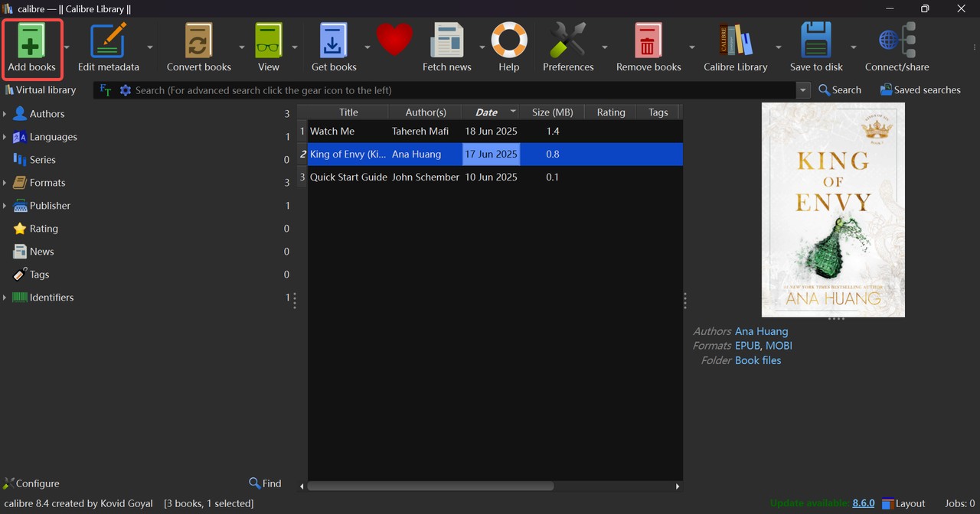Open Ana Huang author link
Viewport: 980px width, 514px height.
tap(761, 331)
